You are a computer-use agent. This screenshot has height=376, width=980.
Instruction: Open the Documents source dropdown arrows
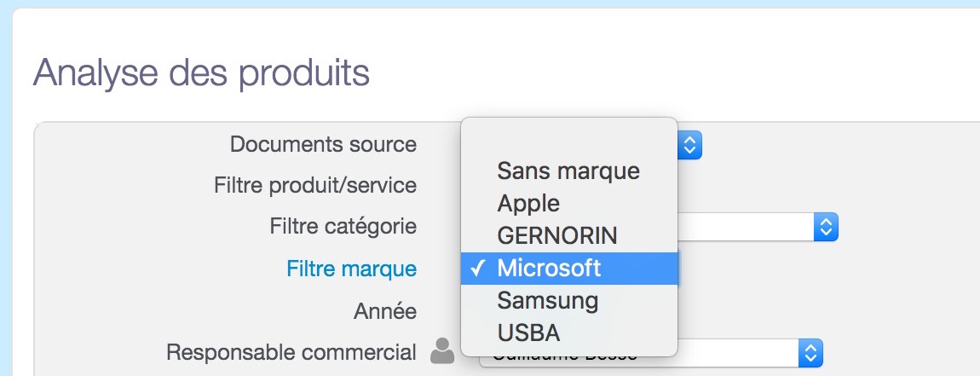coord(690,145)
